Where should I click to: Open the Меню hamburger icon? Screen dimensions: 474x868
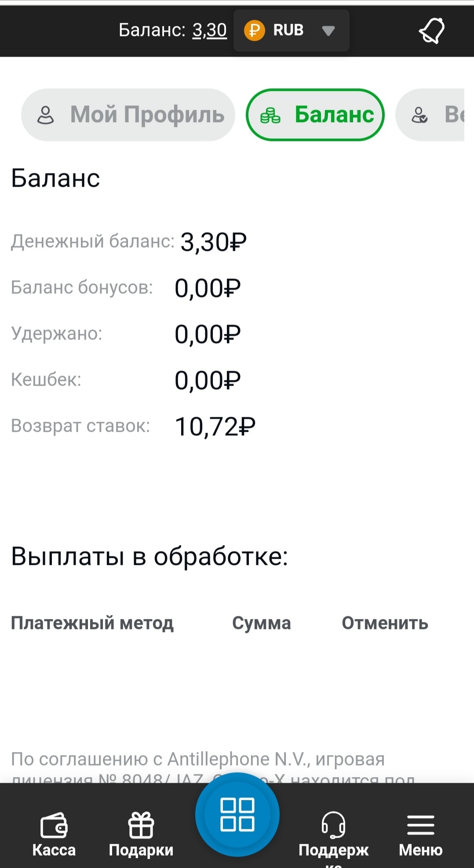(420, 825)
